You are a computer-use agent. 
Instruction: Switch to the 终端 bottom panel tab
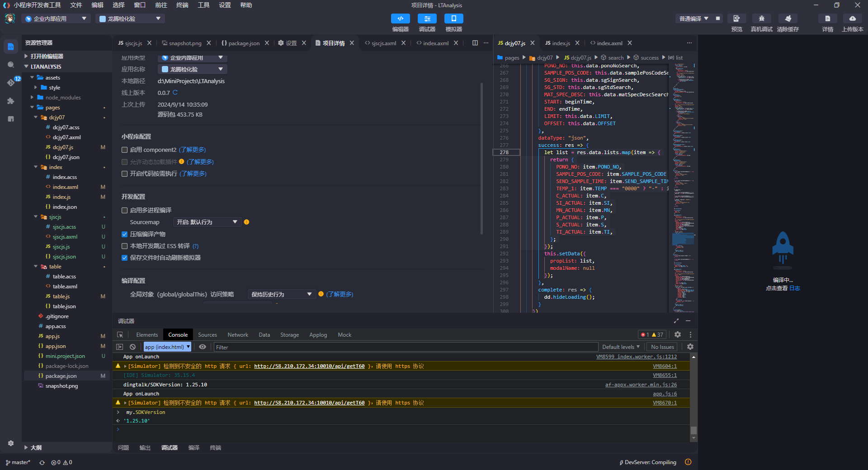216,448
